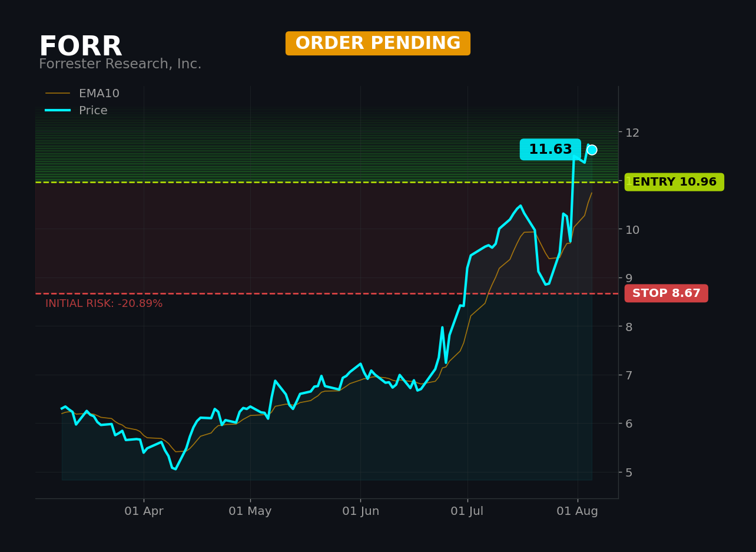The height and width of the screenshot is (552, 756).
Task: Click the EMA10 legend line swatch
Action: [x=58, y=94]
